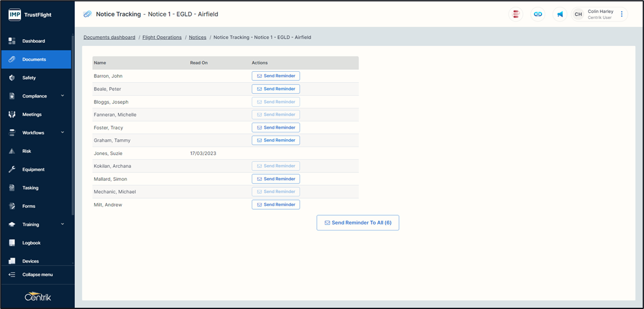Open the megaphone announcements icon
The image size is (644, 309).
click(560, 14)
